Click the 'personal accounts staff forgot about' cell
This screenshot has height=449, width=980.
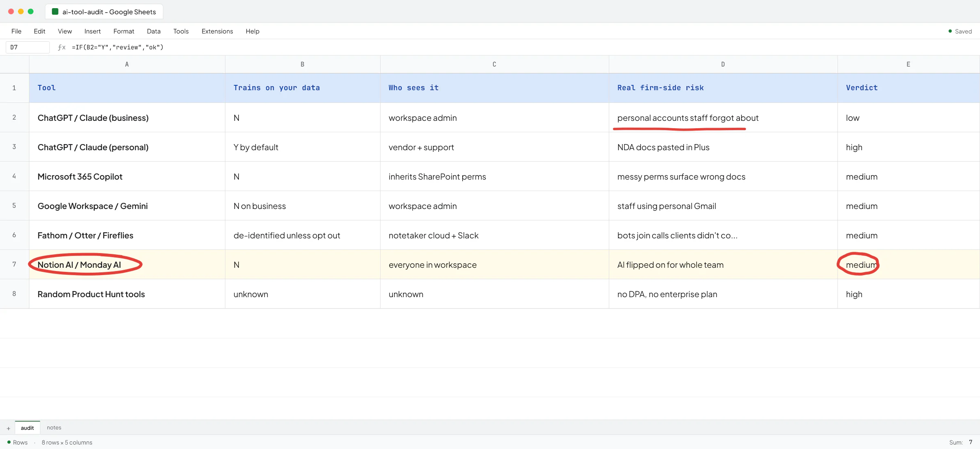click(x=723, y=118)
